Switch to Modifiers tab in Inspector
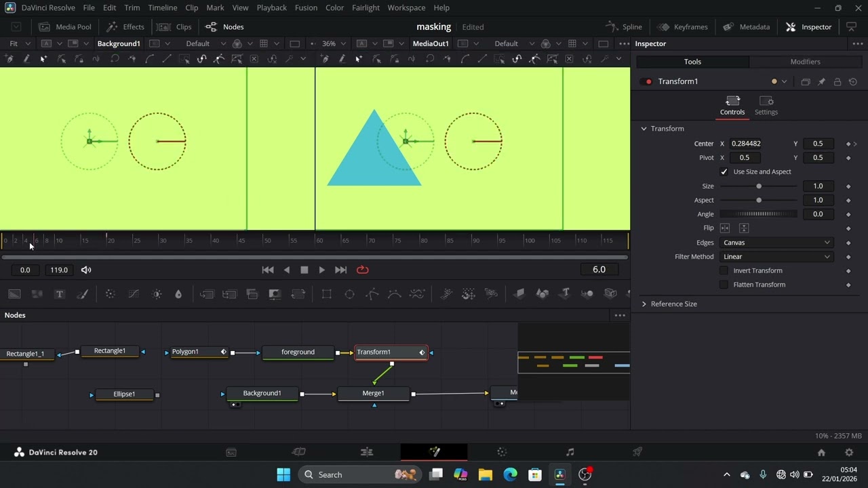 point(805,62)
